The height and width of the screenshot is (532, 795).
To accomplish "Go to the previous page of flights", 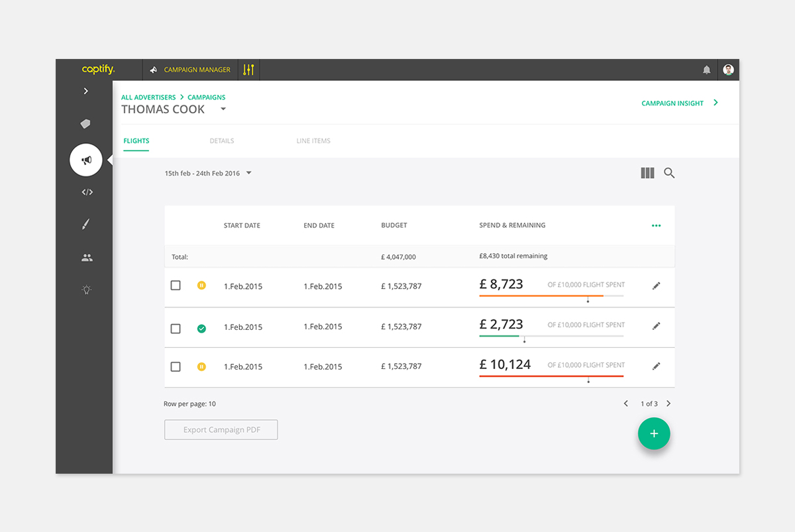I will tap(625, 403).
